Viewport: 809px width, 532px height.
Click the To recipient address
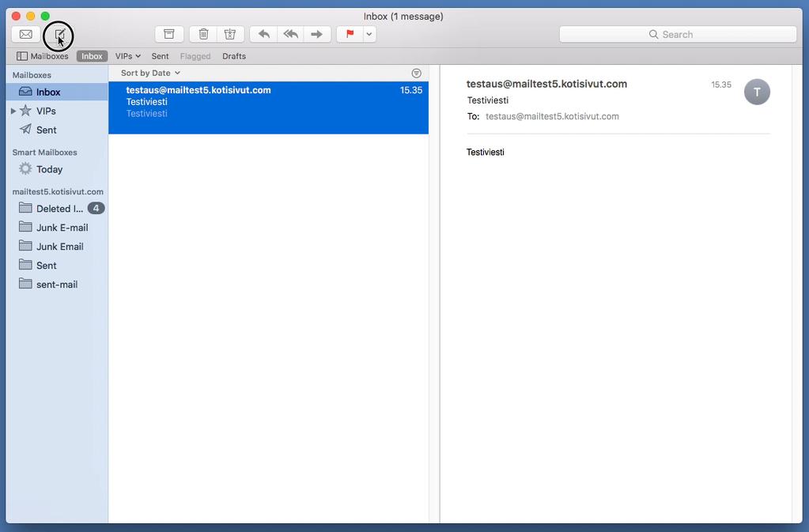click(x=552, y=116)
